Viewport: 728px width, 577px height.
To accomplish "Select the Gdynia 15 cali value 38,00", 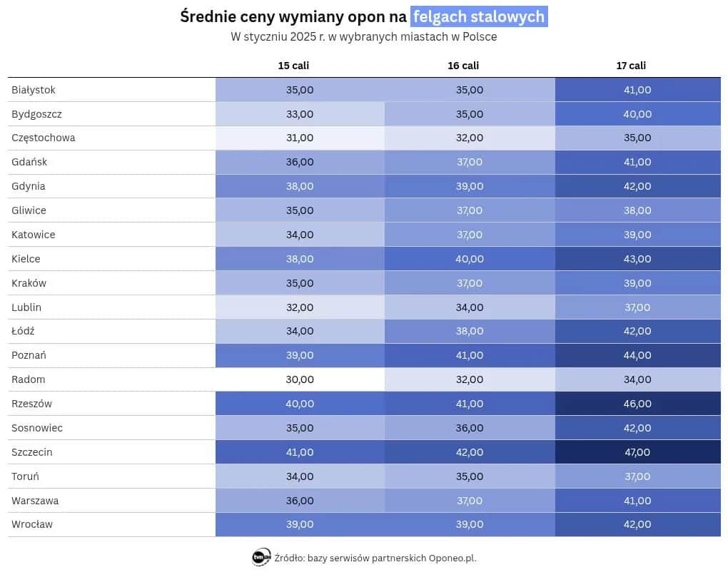I will (x=300, y=186).
